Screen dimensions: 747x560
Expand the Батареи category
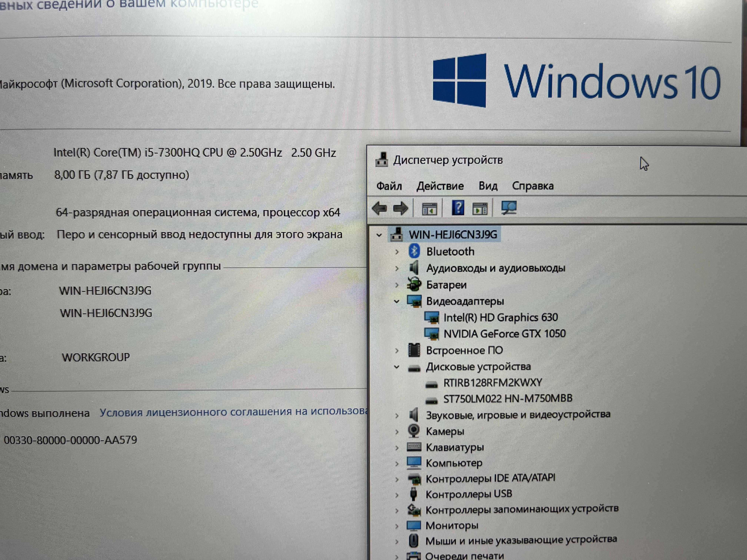397,285
